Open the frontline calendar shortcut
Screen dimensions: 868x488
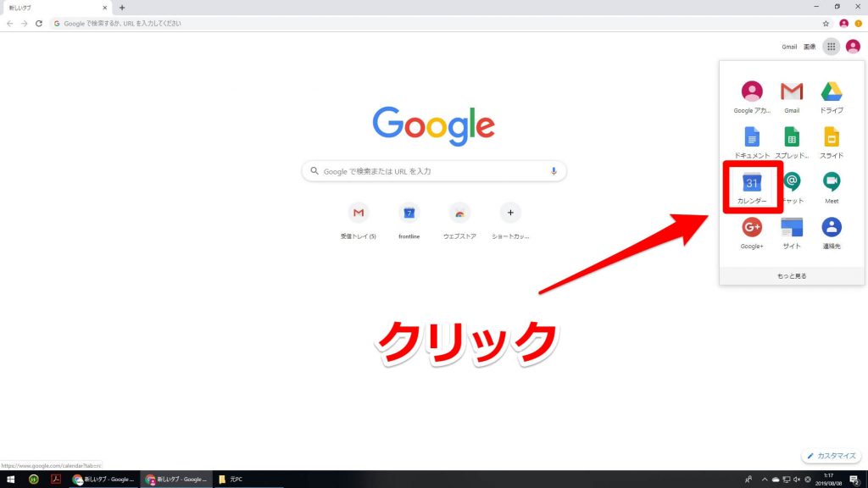coord(409,221)
